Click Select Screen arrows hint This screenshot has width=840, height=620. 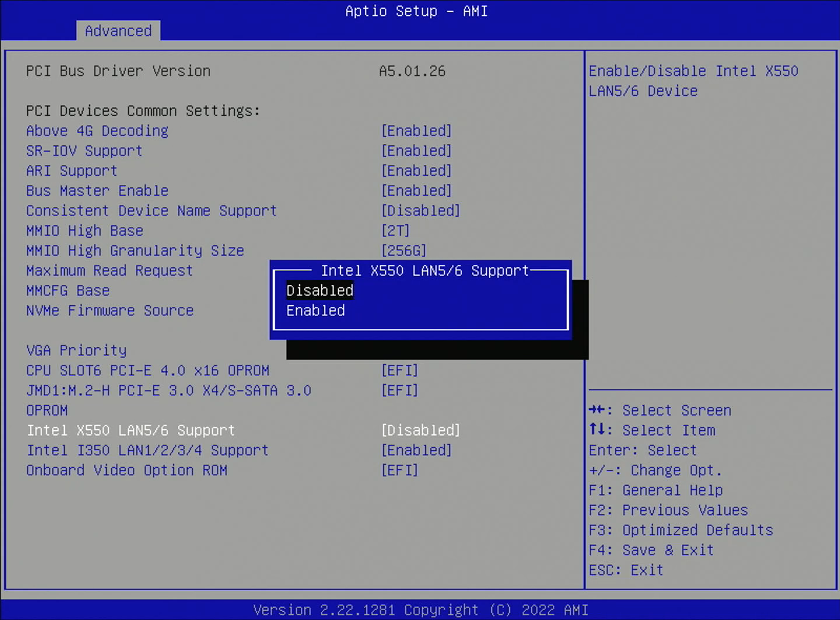[660, 410]
